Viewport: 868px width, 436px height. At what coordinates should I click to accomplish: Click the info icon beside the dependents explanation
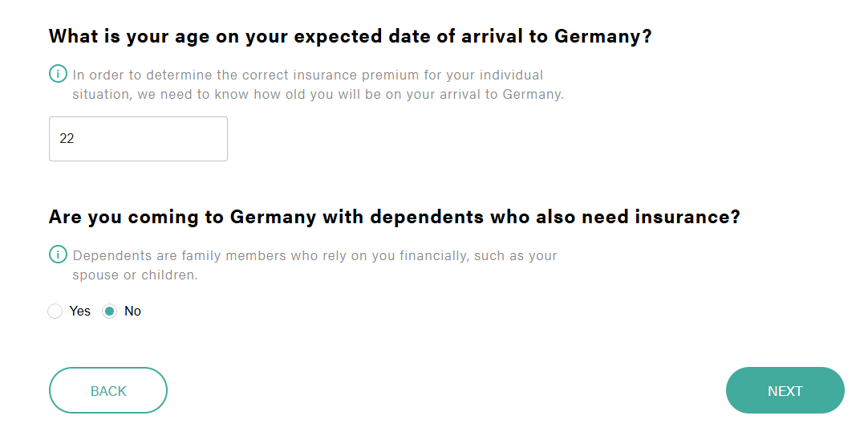click(58, 255)
